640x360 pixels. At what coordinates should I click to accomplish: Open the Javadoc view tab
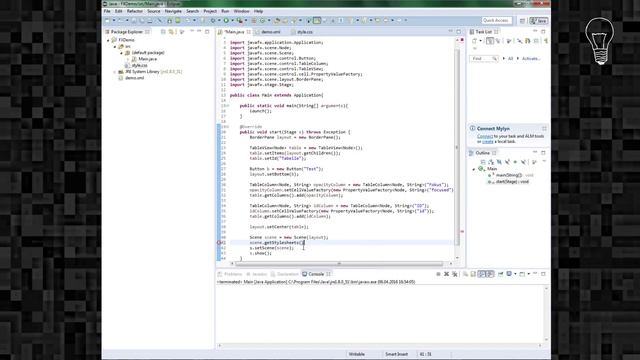click(x=256, y=274)
